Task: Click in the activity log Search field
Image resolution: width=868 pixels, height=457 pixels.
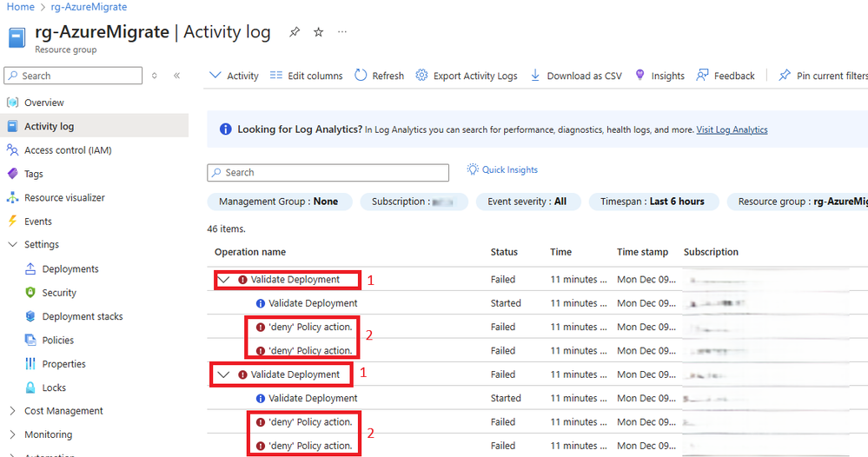Action: click(328, 173)
